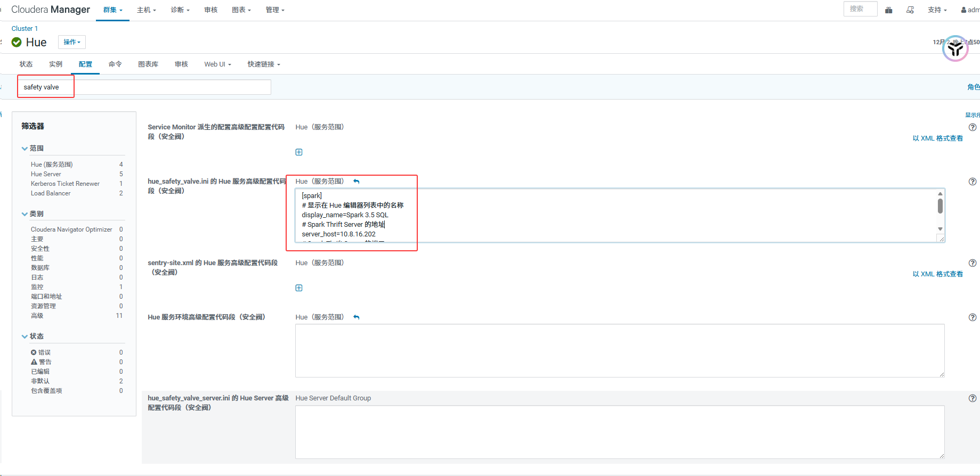The width and height of the screenshot is (980, 476).
Task: Click into hue_safety_valve_server.ini text area
Action: point(620,432)
